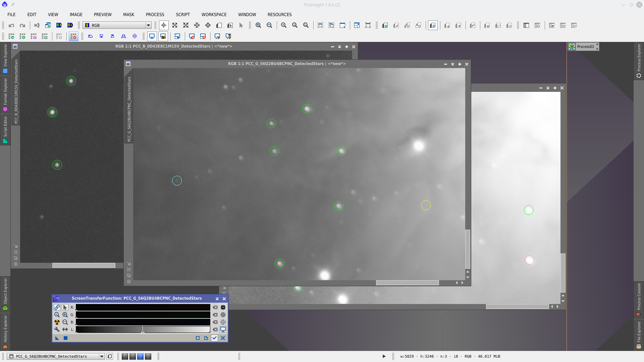Open STF wrench settings icon
This screenshot has height=362, width=644.
[57, 329]
